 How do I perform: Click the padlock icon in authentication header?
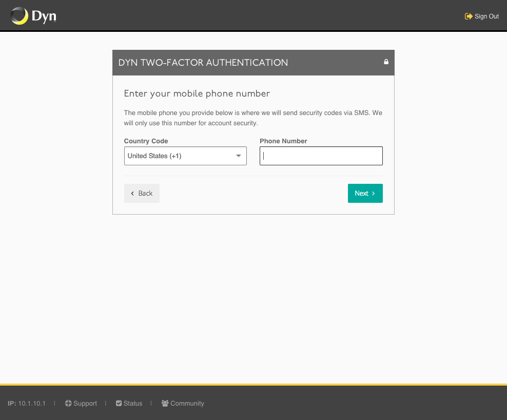click(x=386, y=62)
